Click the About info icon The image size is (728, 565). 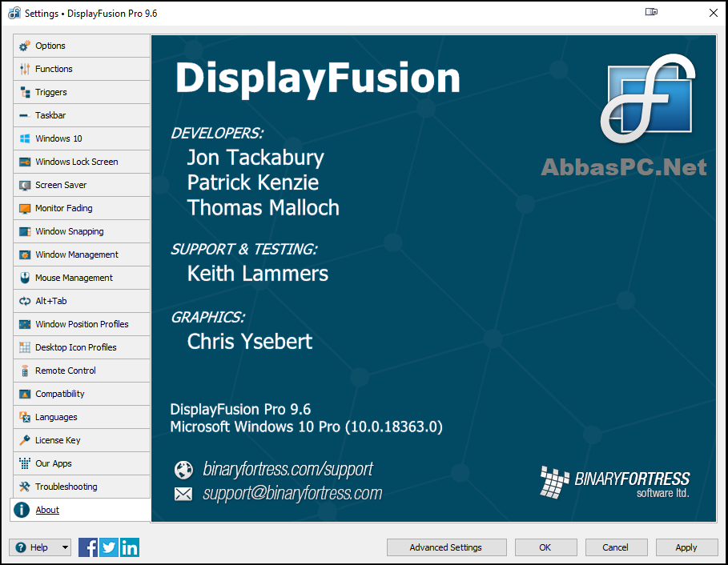click(22, 510)
